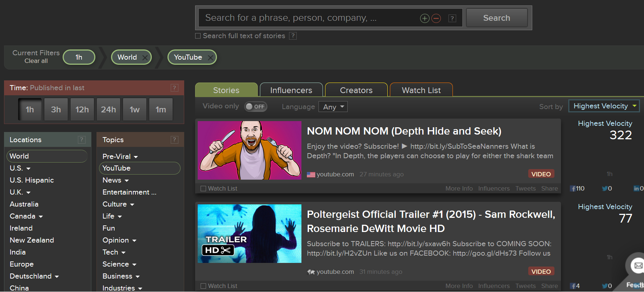Click LinkedIn count icon for NOM NOM story
This screenshot has height=292, width=644.
pos(636,188)
